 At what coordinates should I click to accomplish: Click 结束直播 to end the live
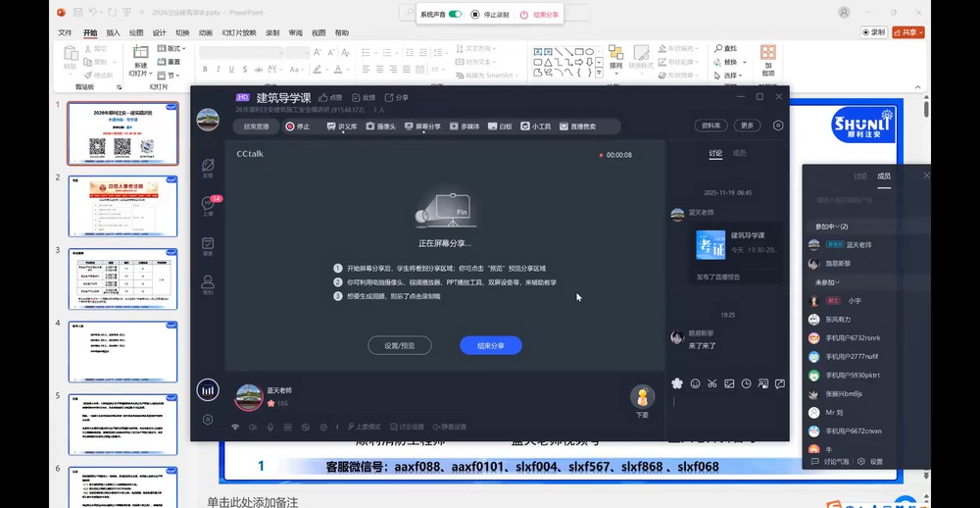pos(256,127)
